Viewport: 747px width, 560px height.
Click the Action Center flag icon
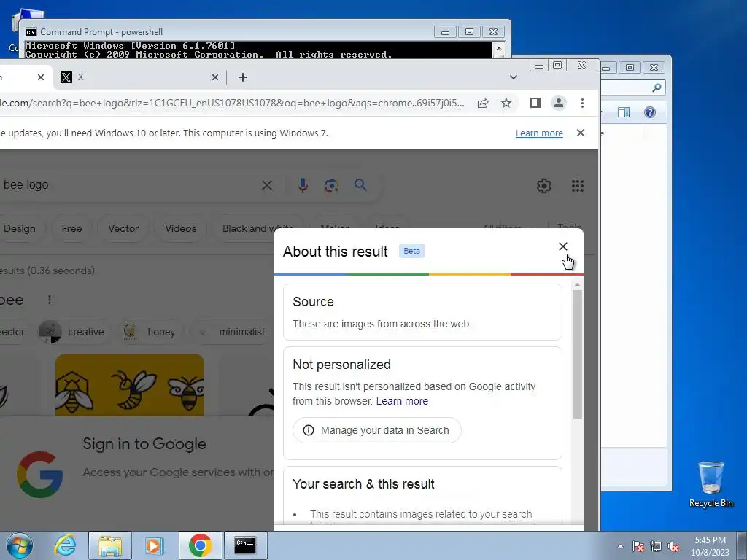tap(638, 547)
